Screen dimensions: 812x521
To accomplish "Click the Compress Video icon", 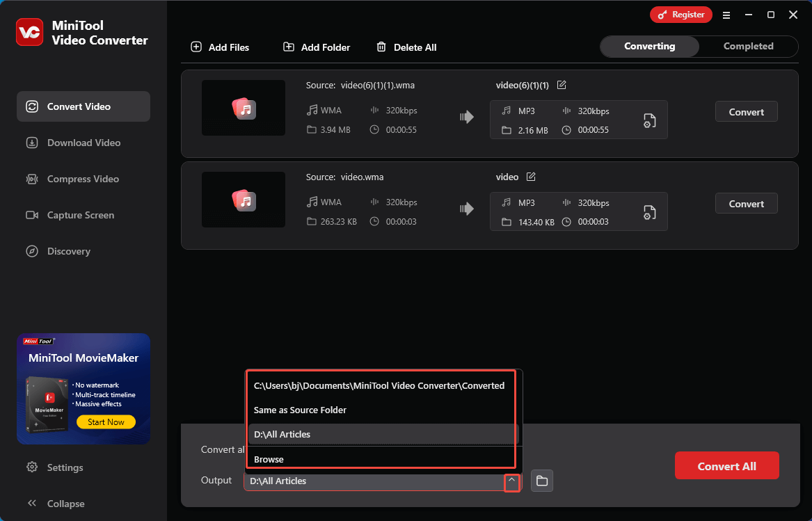I will point(32,179).
